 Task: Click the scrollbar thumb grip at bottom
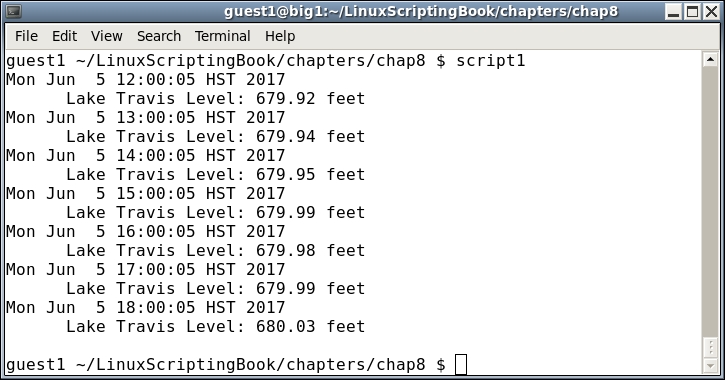[x=710, y=348]
